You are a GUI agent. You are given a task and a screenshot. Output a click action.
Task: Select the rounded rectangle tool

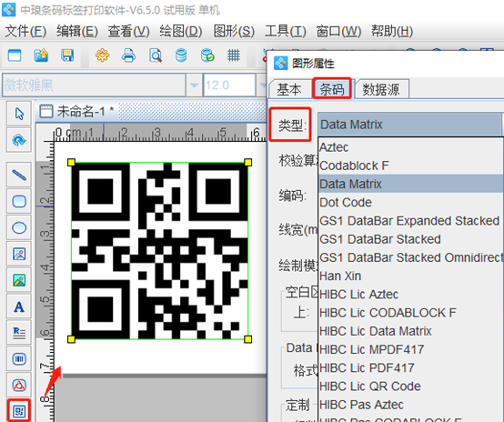[19, 202]
